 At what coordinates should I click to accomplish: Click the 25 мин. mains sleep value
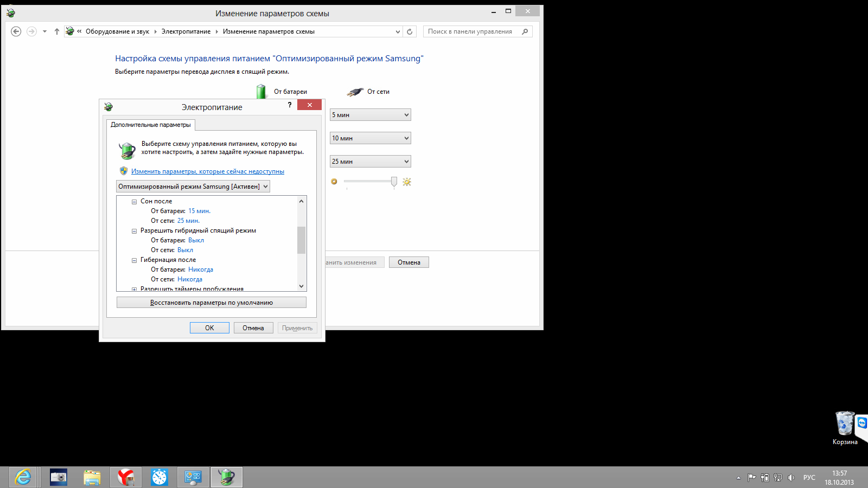tap(188, 221)
